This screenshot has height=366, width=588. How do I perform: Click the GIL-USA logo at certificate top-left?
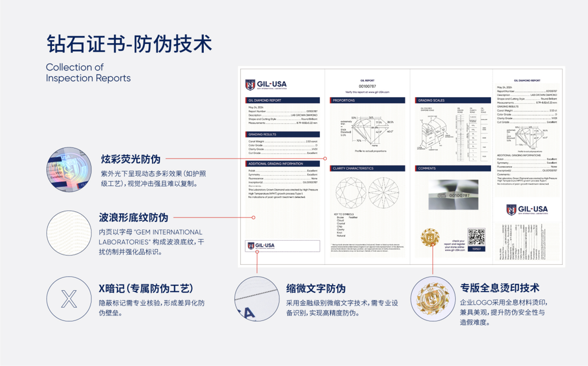(x=266, y=84)
